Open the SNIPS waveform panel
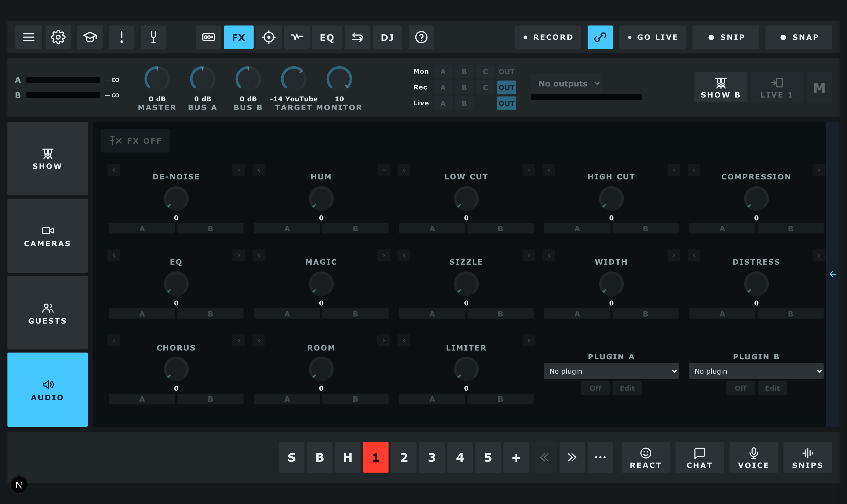The image size is (847, 504). click(808, 457)
